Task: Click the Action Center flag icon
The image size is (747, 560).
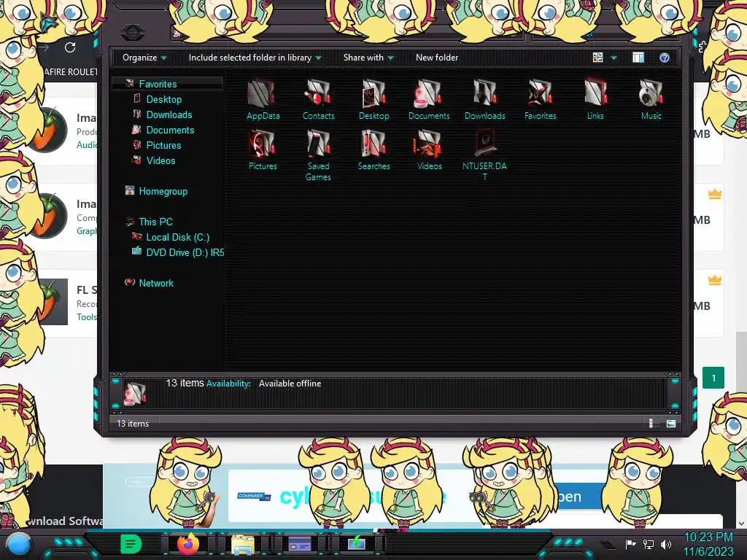Action: coord(631,544)
